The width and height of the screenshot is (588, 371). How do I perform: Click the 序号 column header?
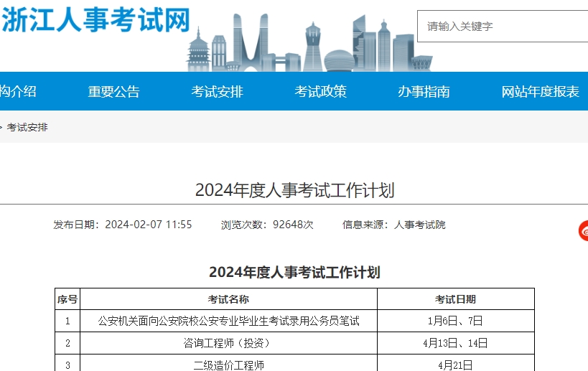(x=67, y=299)
